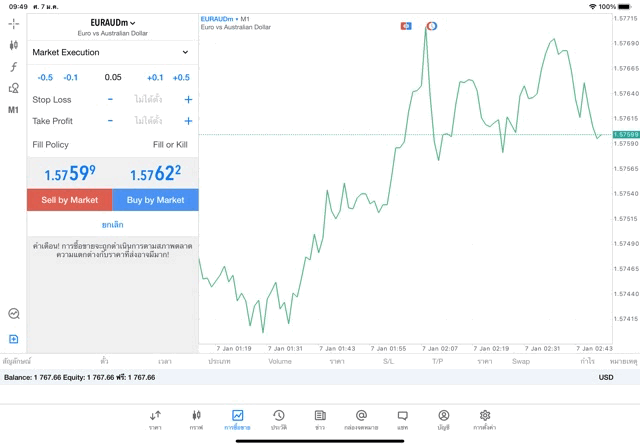Click the Volume column header
Viewport: 640px width, 447px height.
point(280,361)
